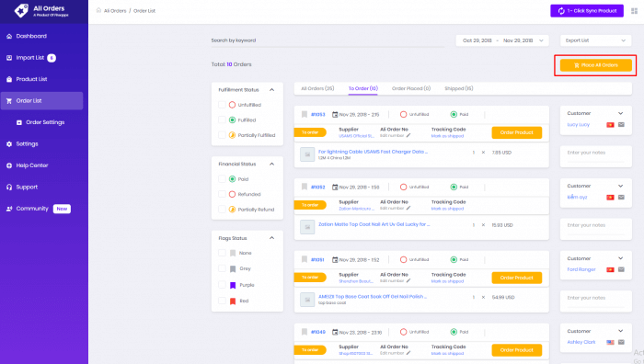Open order #1053 link

point(318,115)
